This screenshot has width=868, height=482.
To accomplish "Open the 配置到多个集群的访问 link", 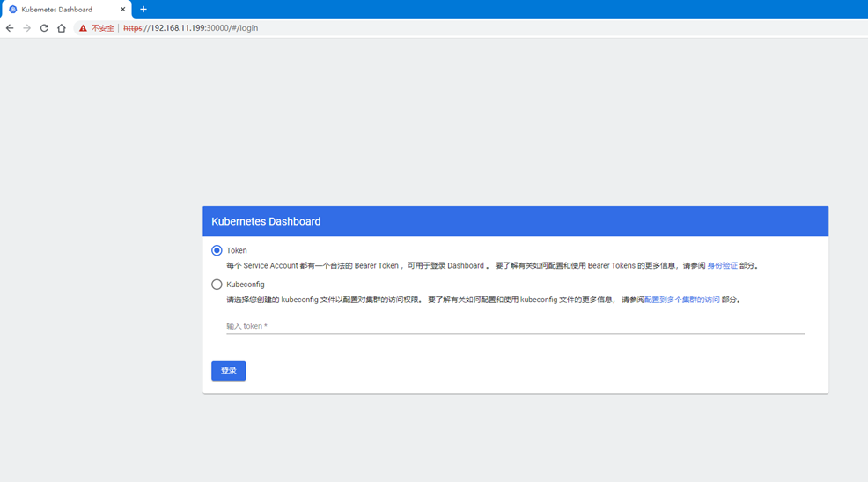I will [682, 300].
